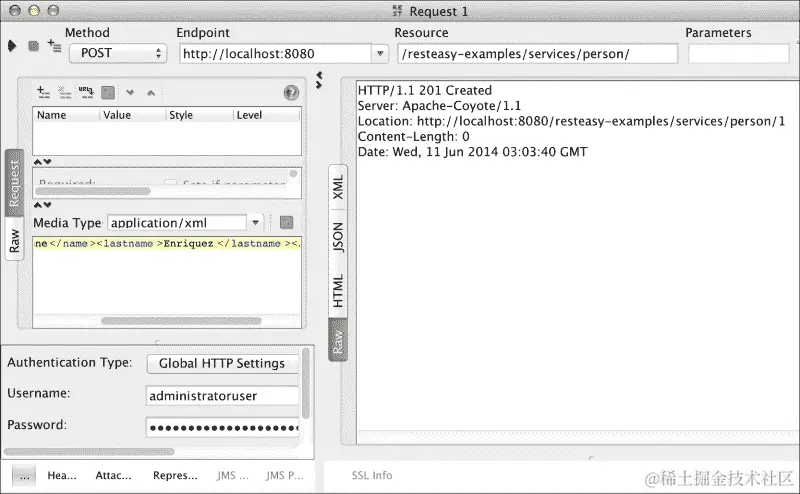Expand the Endpoint dropdown arrow

click(380, 54)
